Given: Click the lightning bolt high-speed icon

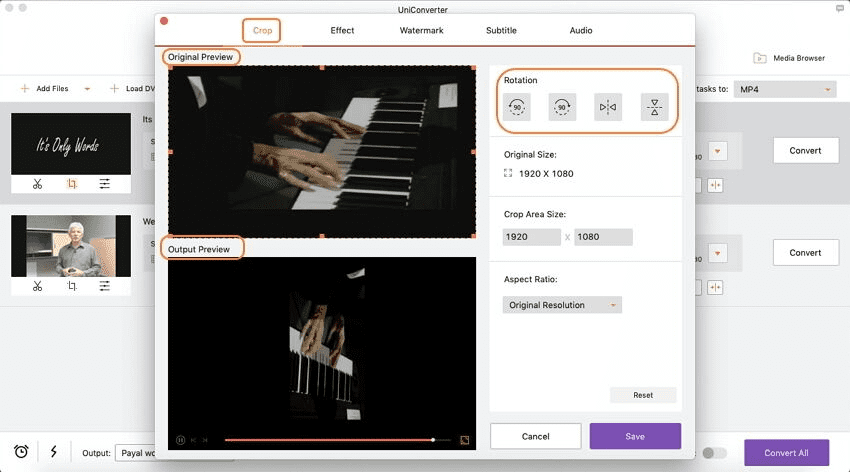Looking at the screenshot, I should click(x=53, y=452).
